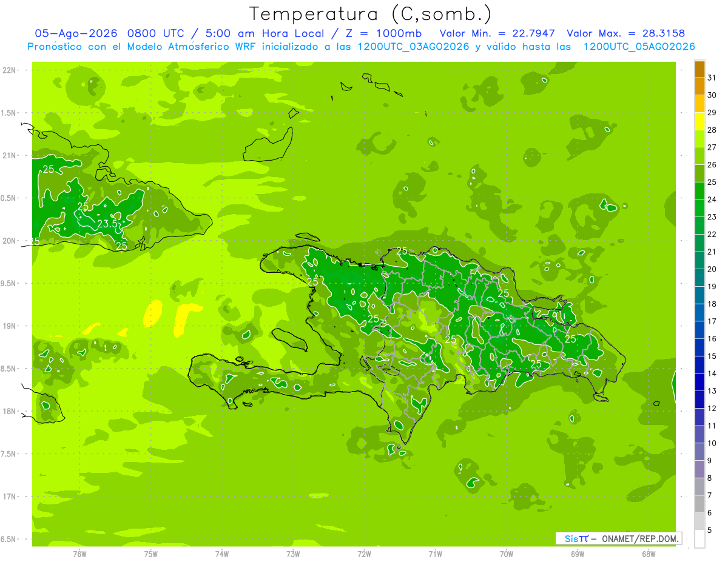Click the "69W" longitude label

click(x=578, y=555)
